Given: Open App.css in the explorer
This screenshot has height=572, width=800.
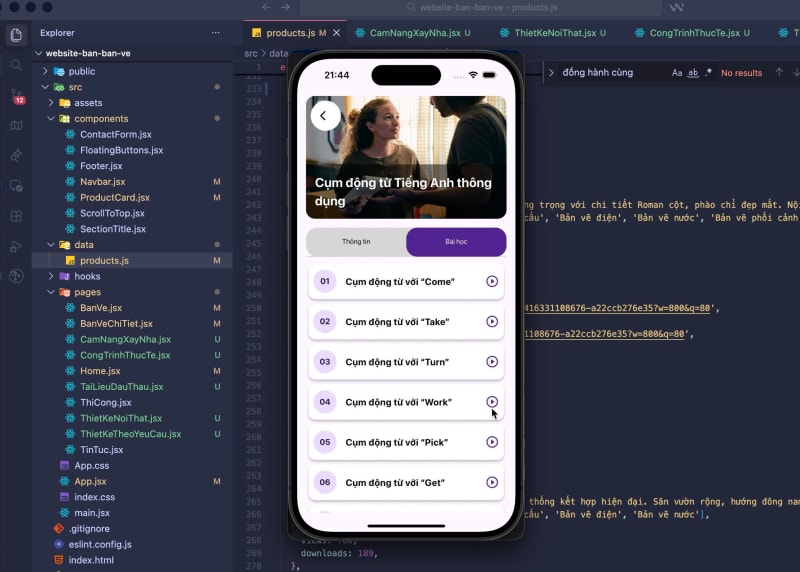Looking at the screenshot, I should click(92, 465).
